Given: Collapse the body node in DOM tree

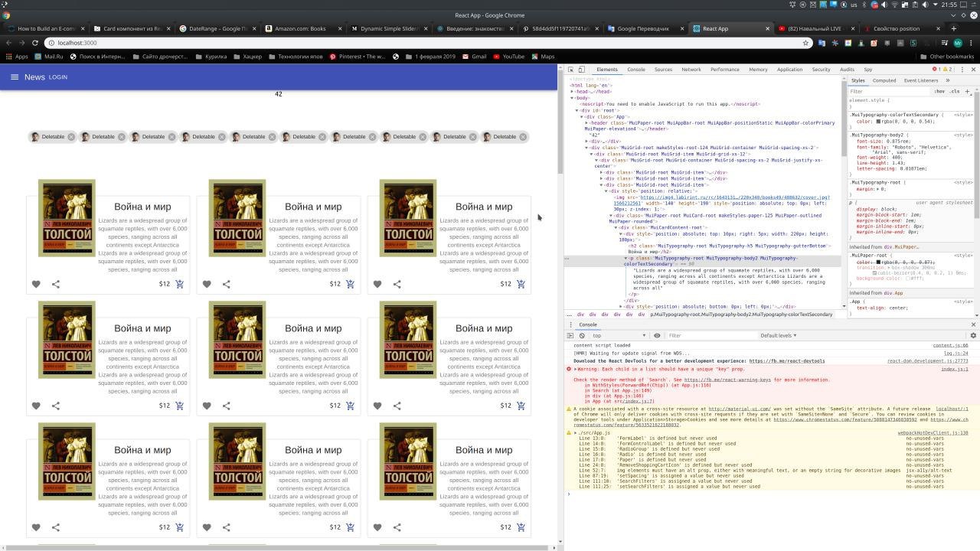Looking at the screenshot, I should coord(572,98).
